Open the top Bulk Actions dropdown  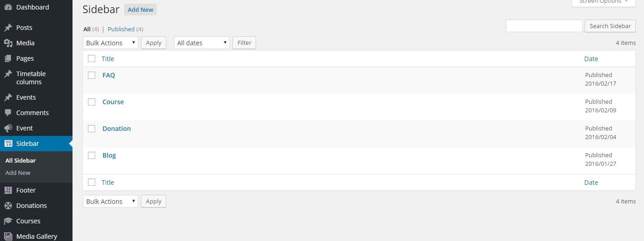[111, 43]
